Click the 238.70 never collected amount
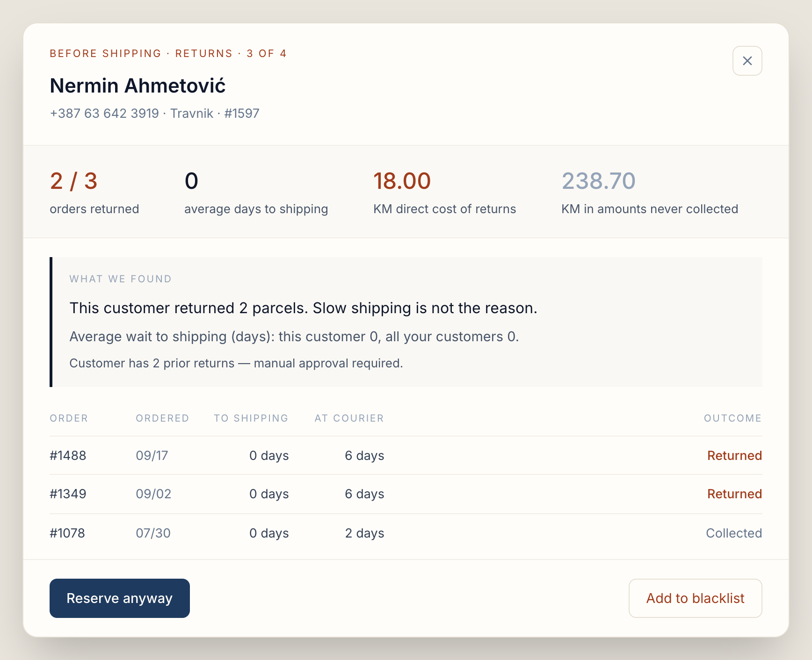 click(598, 181)
